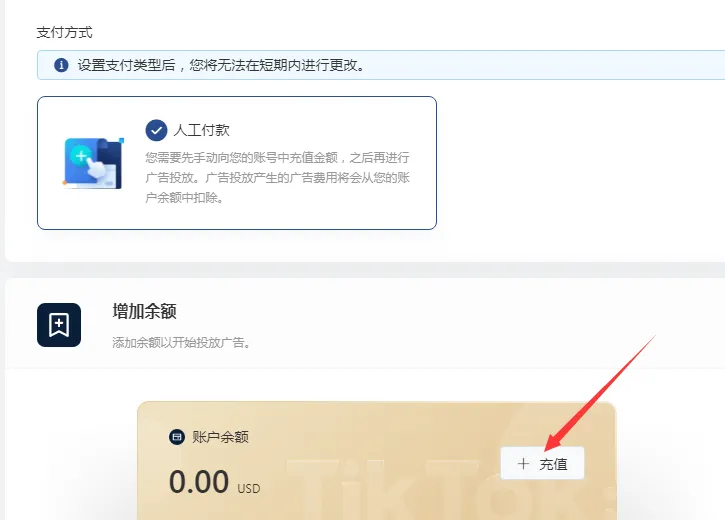The image size is (725, 520).
Task: Click the 人工付款 description paragraph
Action: point(277,177)
